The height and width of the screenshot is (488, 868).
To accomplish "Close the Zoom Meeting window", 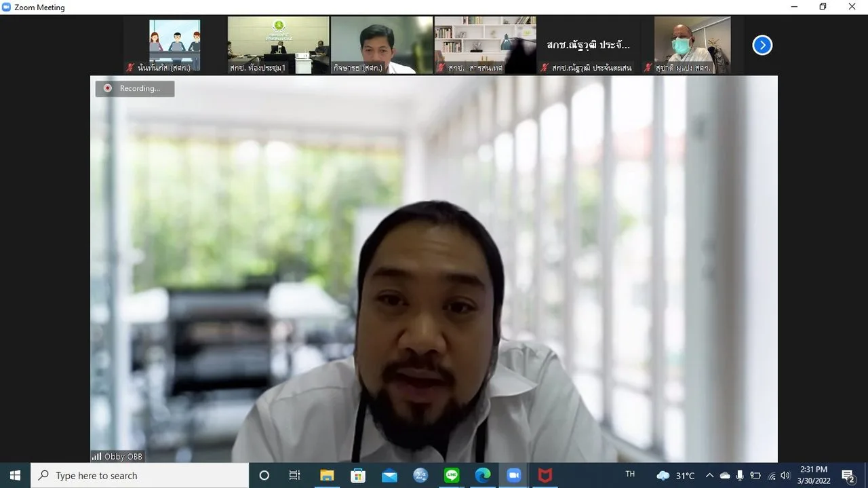I will [x=852, y=7].
